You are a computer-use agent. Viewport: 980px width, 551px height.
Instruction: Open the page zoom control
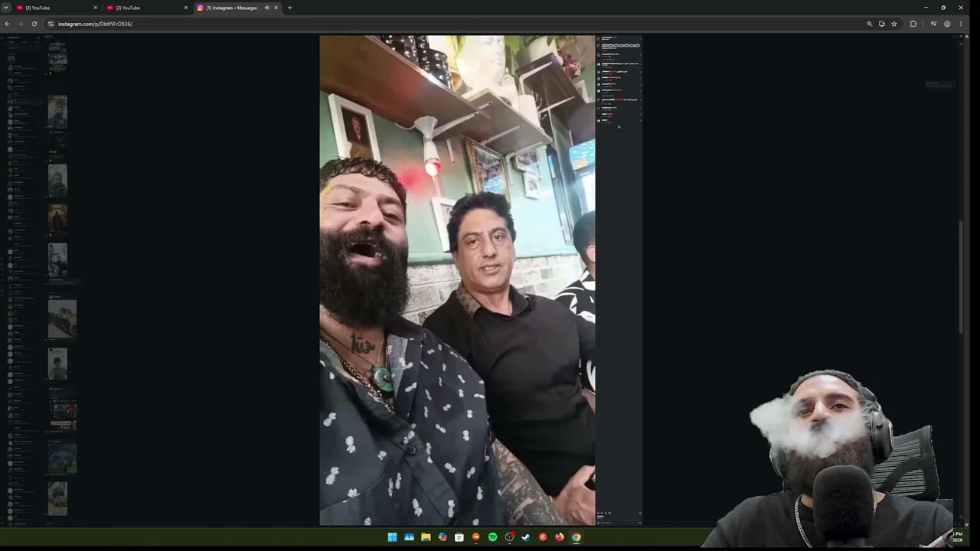click(870, 24)
